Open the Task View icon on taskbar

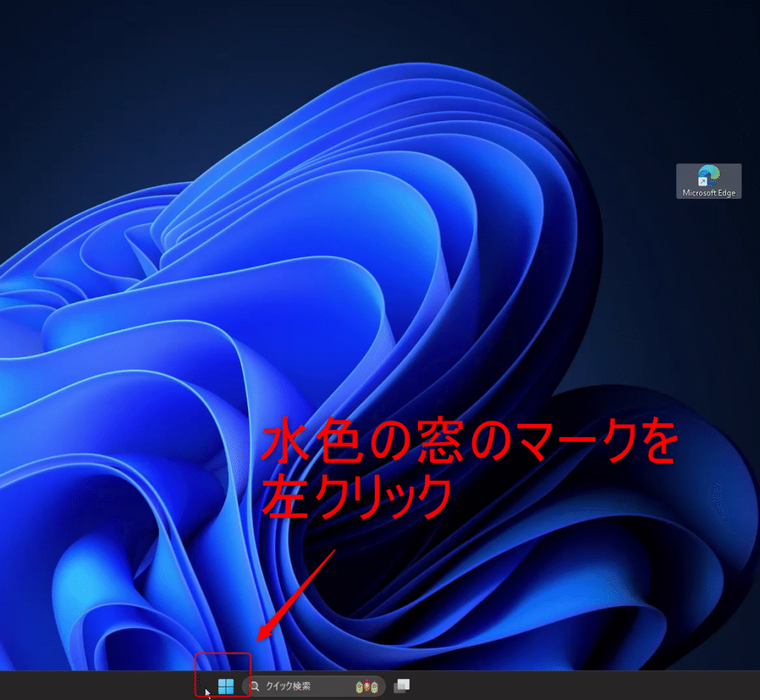(x=402, y=686)
